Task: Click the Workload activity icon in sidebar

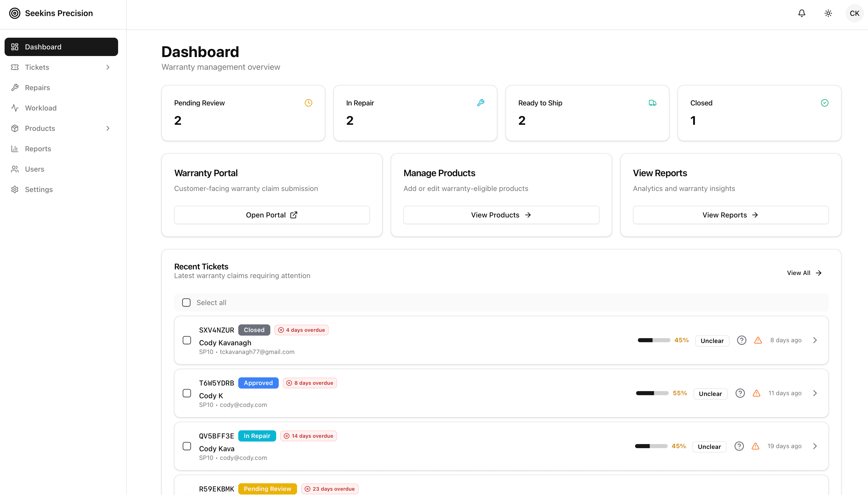Action: [x=15, y=108]
